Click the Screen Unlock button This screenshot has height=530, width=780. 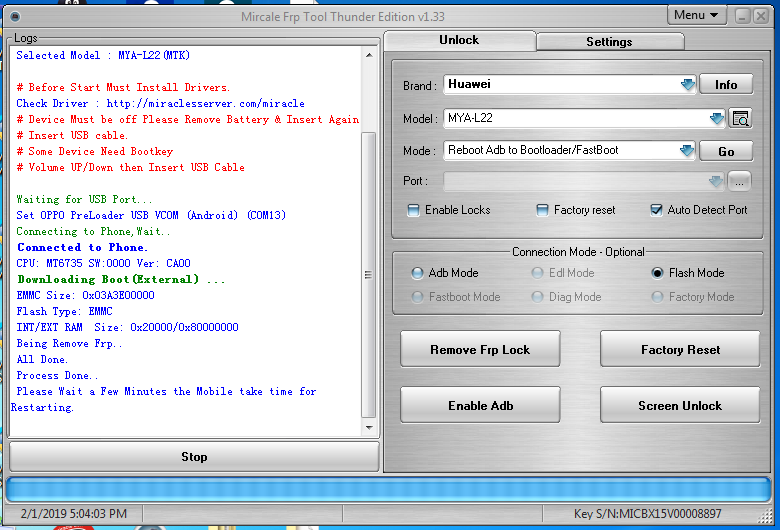pyautogui.click(x=680, y=405)
